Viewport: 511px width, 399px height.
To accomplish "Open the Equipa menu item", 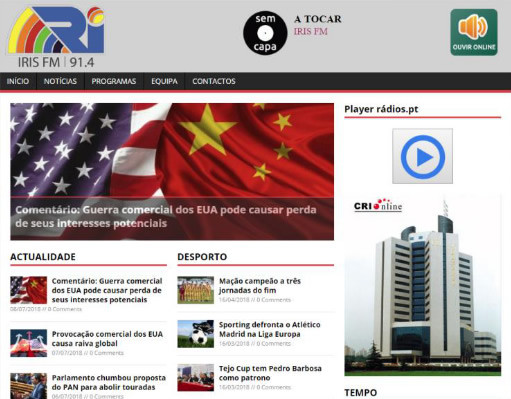I will (x=164, y=81).
